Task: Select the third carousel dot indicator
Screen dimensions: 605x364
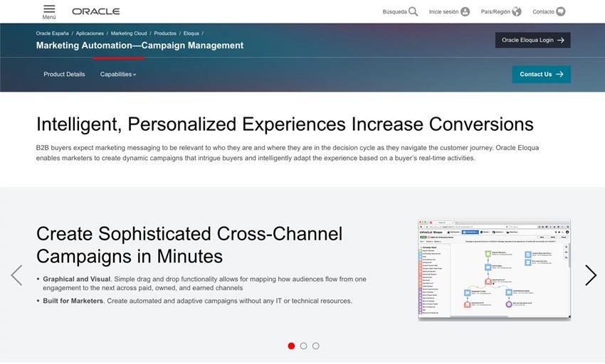Action: tap(316, 346)
